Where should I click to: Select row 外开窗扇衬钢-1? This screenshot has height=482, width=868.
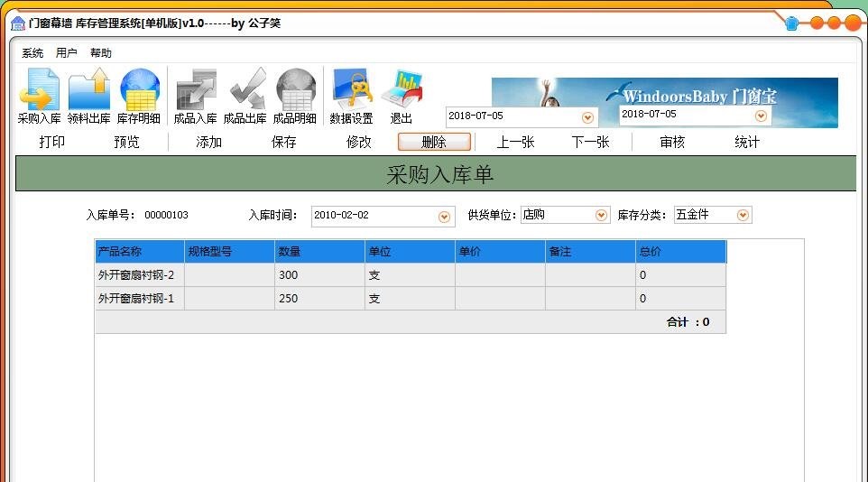(x=411, y=298)
